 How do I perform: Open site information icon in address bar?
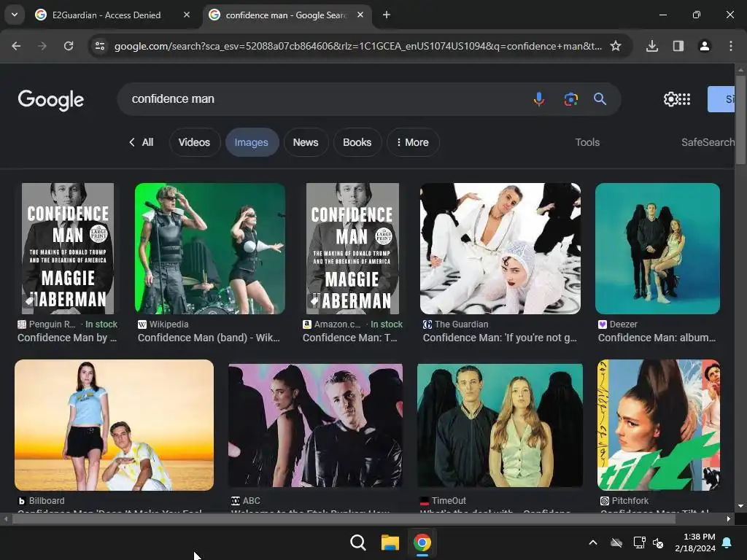coord(100,46)
